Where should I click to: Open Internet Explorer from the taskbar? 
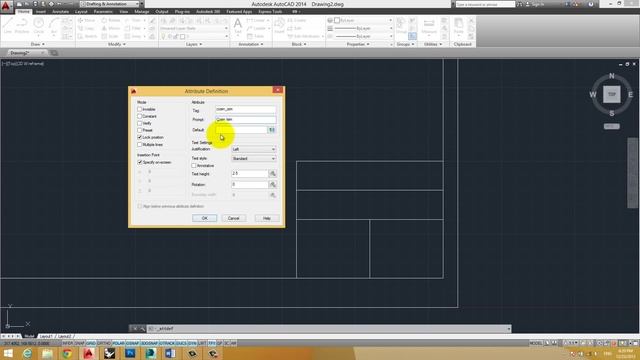click(27, 353)
